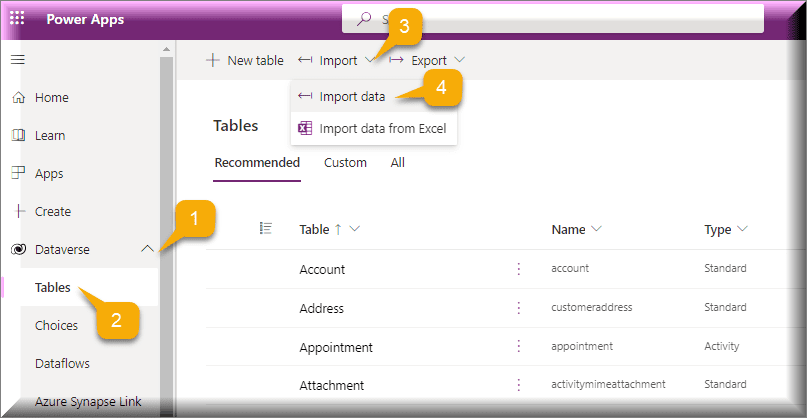Collapse the Dataverse section chevron
This screenshot has height=418, width=807.
[x=147, y=249]
